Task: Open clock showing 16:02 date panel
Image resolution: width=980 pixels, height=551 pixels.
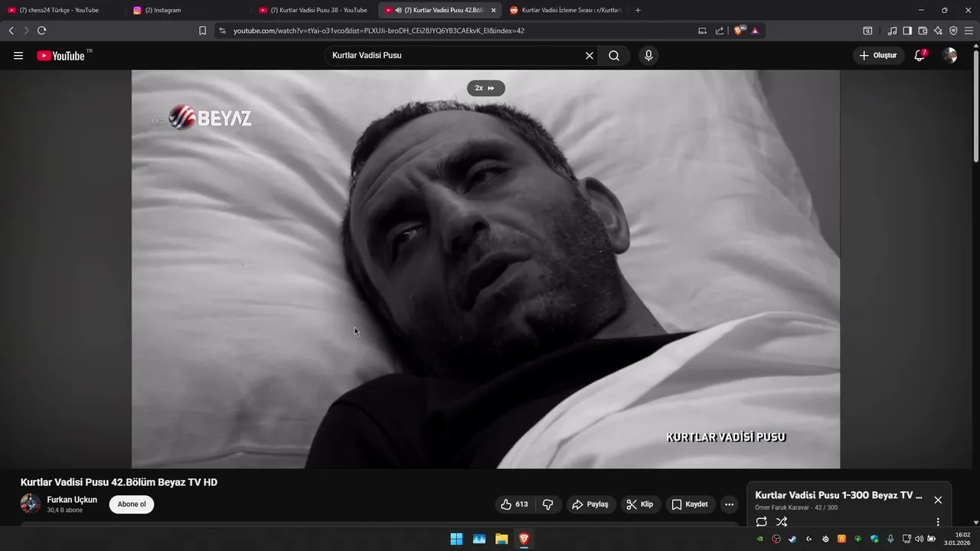Action: [958, 539]
